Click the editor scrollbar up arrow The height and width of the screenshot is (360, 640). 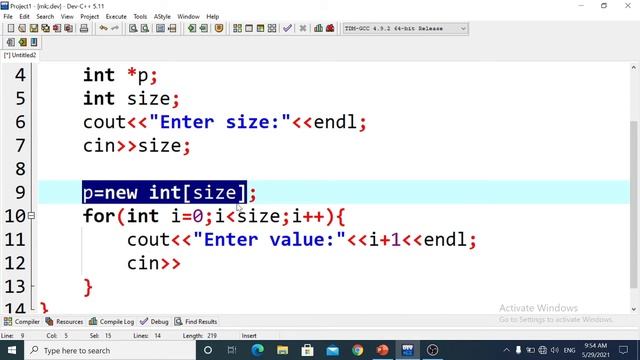(x=633, y=67)
